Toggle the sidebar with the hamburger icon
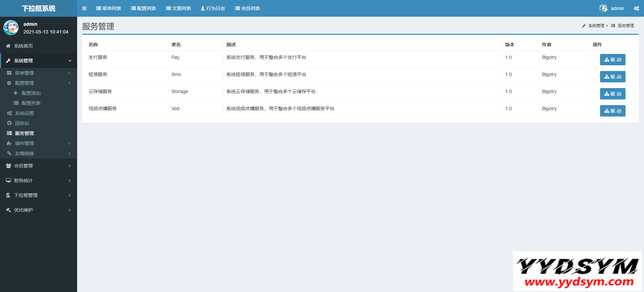Viewport: 644px width, 292px height. [84, 8]
